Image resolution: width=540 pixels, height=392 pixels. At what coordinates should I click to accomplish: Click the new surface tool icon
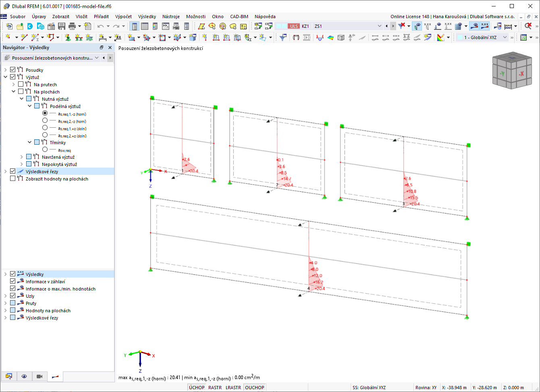(131, 37)
